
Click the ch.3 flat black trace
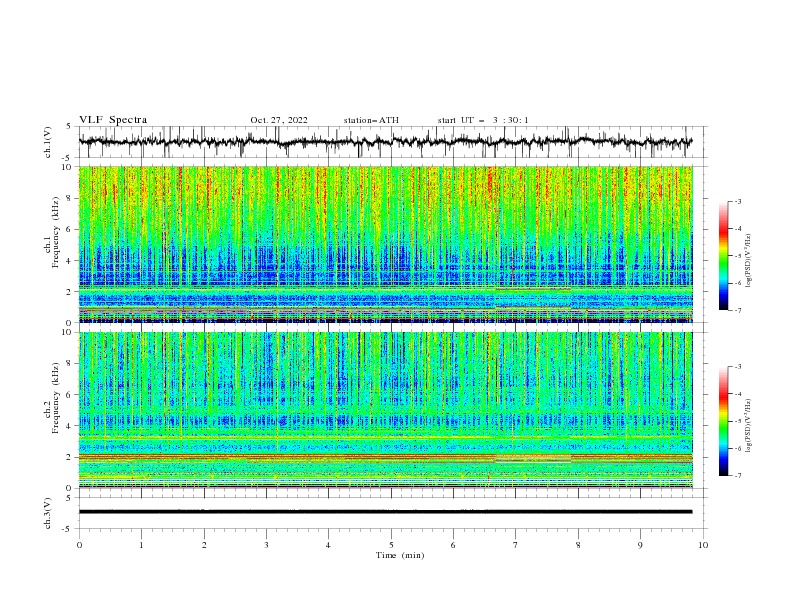[x=385, y=512]
